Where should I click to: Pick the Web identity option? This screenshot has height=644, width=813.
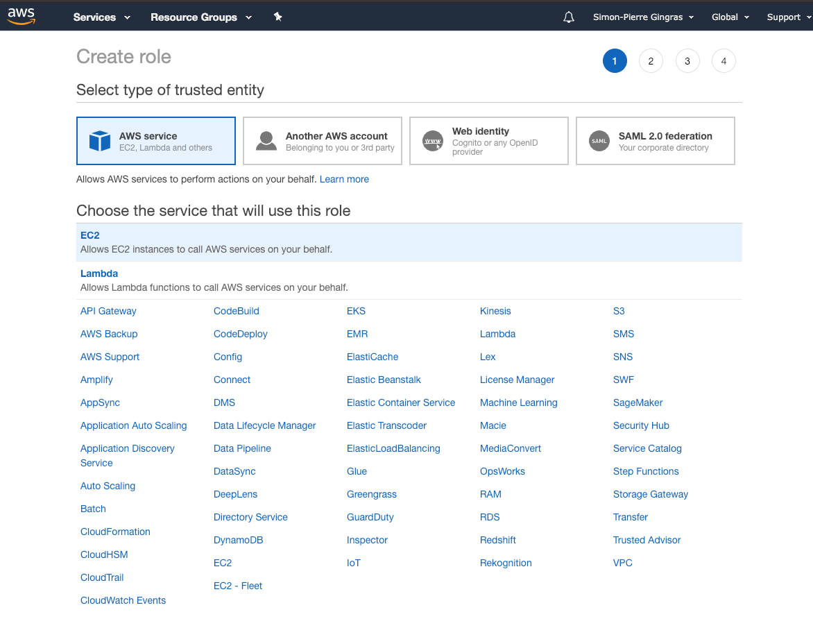(x=488, y=140)
